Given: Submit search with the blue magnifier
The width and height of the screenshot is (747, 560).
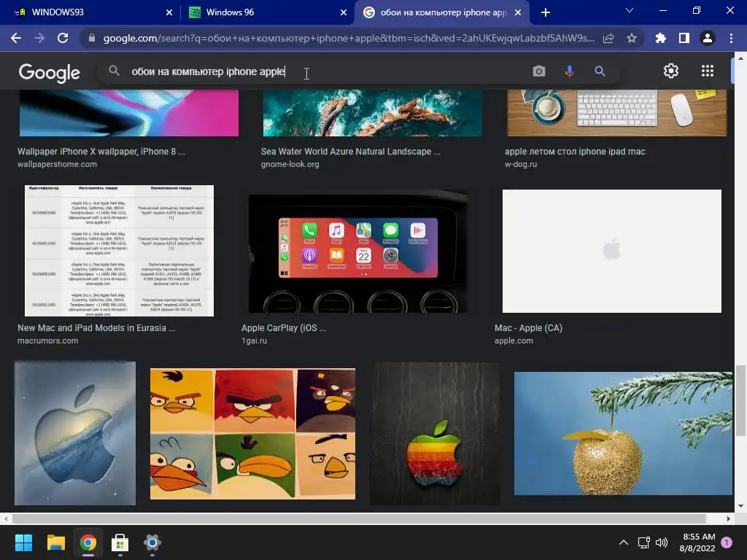Looking at the screenshot, I should [x=600, y=71].
